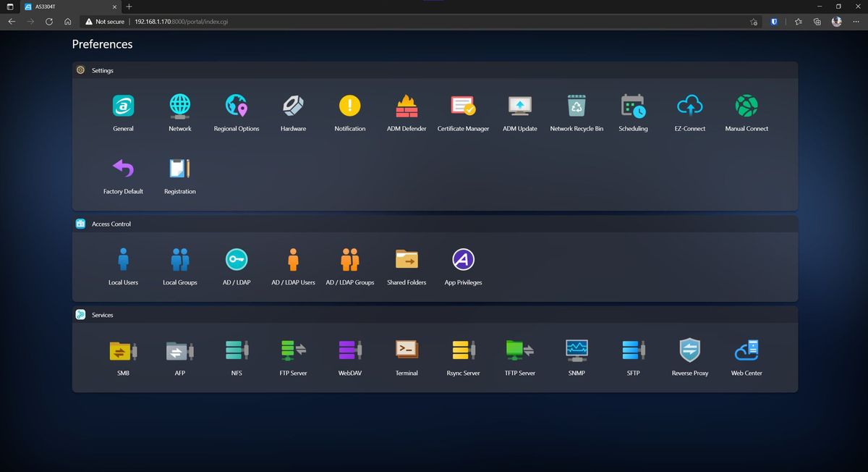Open General settings icon
This screenshot has height=472, width=868.
click(123, 106)
